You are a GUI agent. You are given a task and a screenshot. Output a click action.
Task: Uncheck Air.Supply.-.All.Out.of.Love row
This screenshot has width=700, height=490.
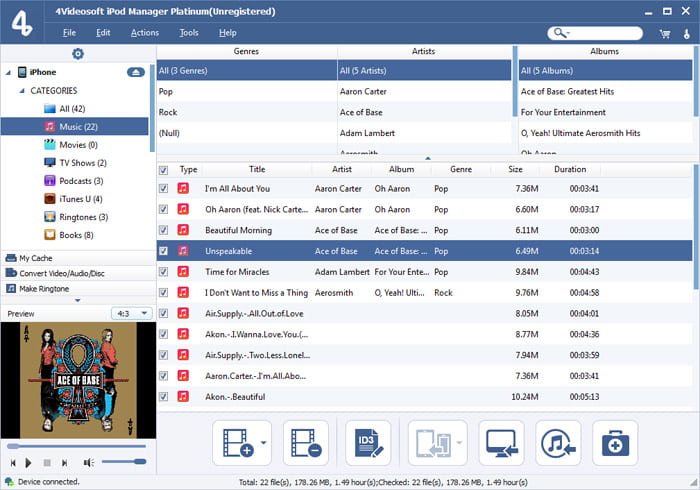[164, 313]
